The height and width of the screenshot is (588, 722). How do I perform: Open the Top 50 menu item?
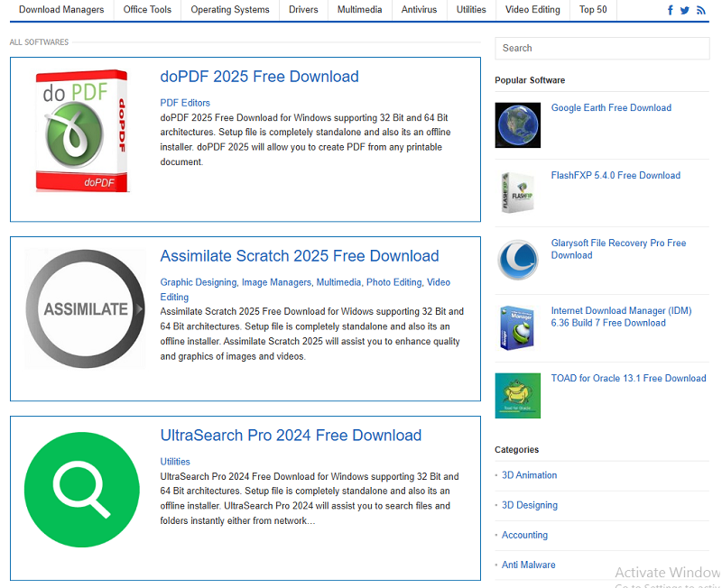coord(593,10)
